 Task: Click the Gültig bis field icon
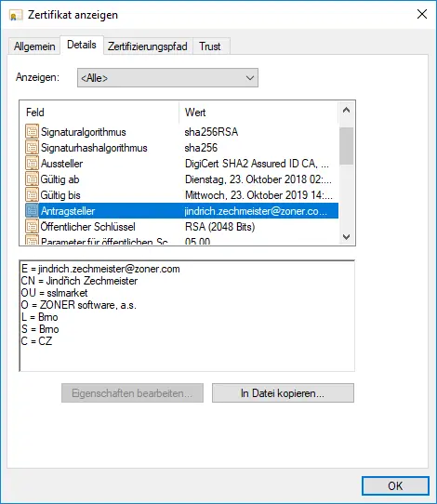point(32,194)
